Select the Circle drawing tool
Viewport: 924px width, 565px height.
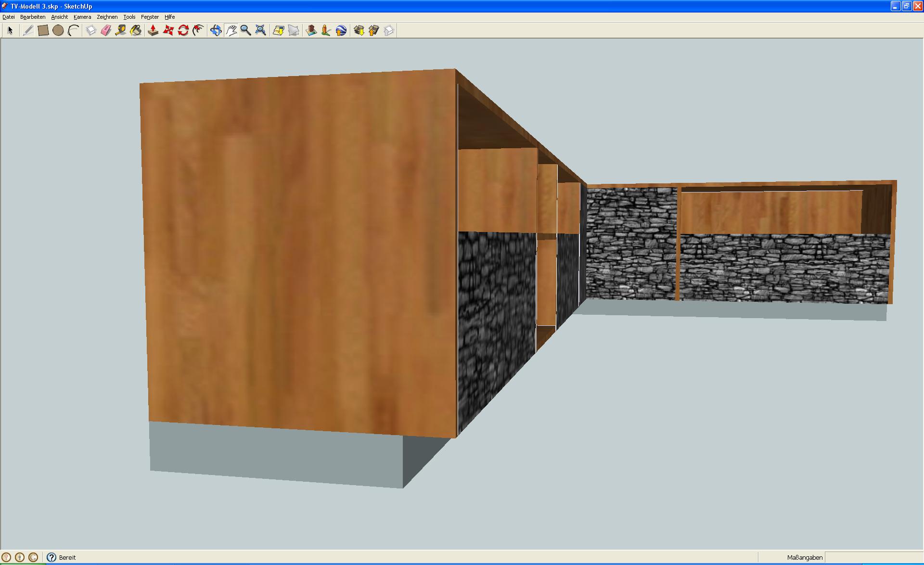coord(58,30)
